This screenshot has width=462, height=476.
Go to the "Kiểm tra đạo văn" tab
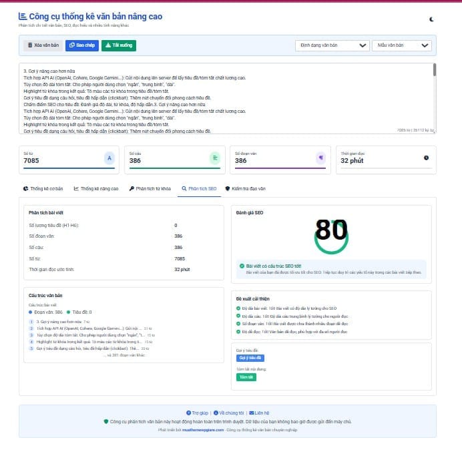[245, 189]
